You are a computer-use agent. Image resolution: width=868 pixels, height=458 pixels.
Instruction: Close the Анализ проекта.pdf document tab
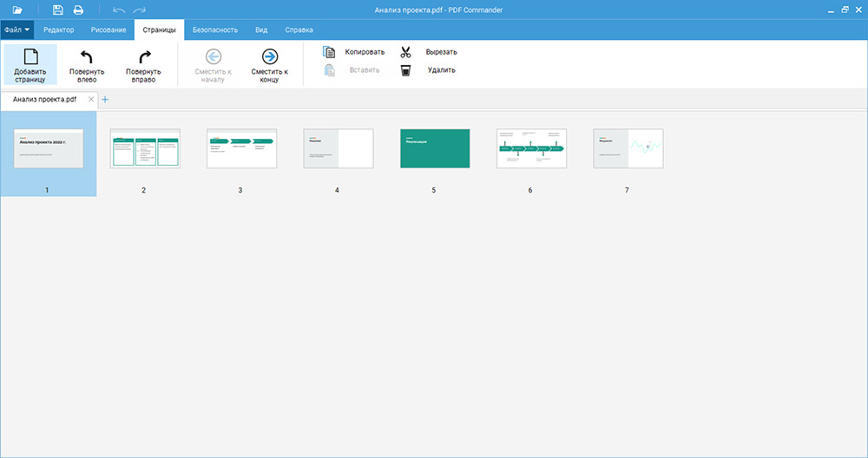point(91,100)
